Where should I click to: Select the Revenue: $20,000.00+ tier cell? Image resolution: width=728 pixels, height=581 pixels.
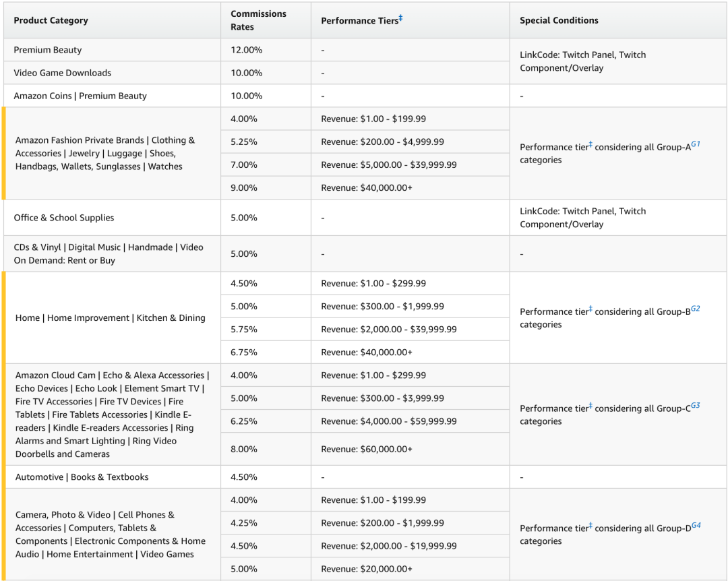coord(411,569)
